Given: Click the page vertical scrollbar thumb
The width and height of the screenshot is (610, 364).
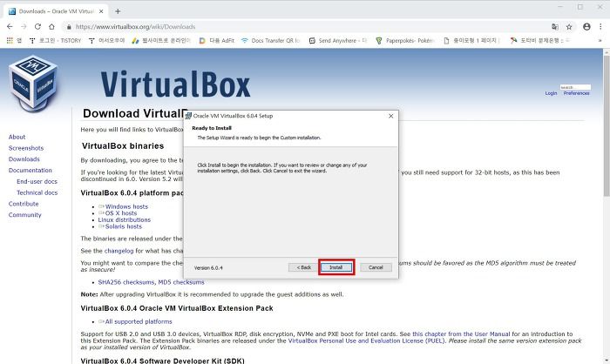Looking at the screenshot, I should 607,125.
